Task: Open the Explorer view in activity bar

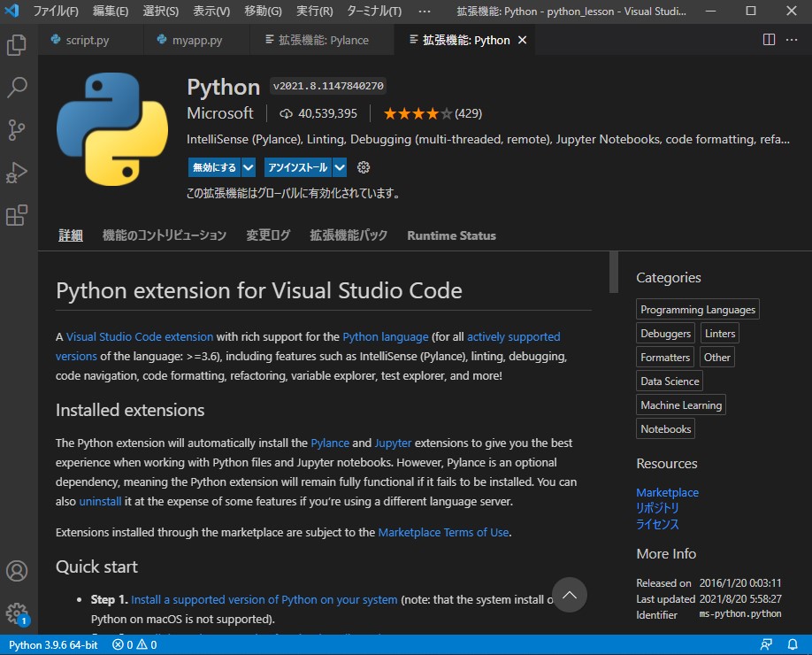Action: click(x=17, y=45)
